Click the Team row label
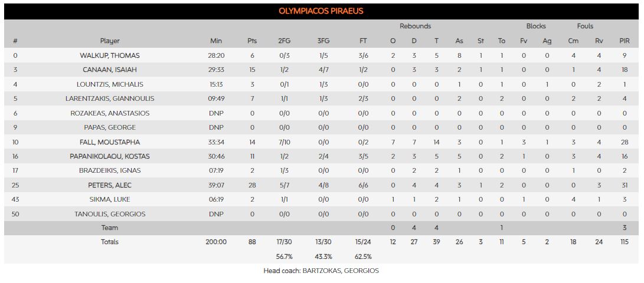644x283 pixels. click(x=110, y=228)
